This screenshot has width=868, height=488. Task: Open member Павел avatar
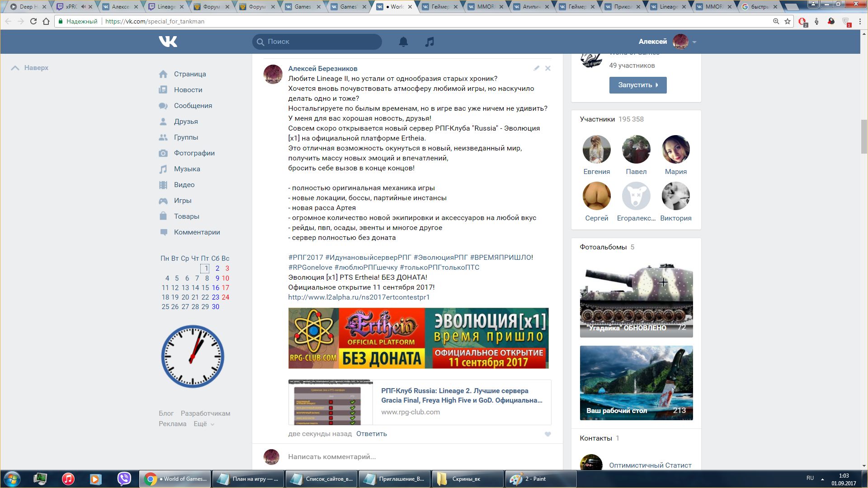(636, 149)
